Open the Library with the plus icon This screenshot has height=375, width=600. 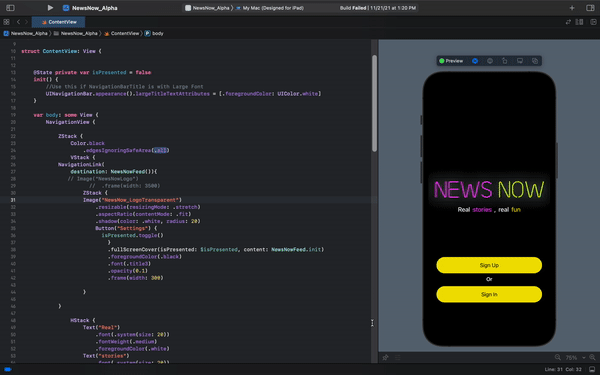(x=572, y=8)
